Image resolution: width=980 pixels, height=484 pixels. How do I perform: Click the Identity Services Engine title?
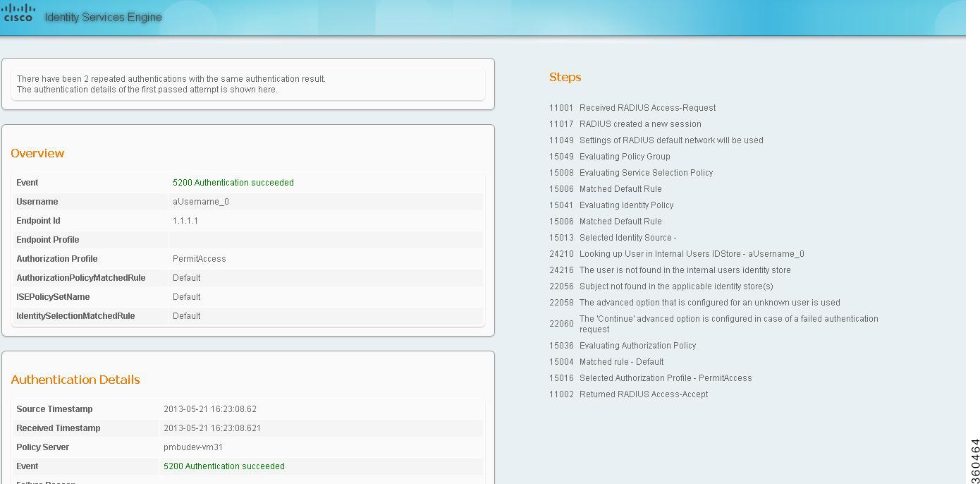click(x=103, y=17)
